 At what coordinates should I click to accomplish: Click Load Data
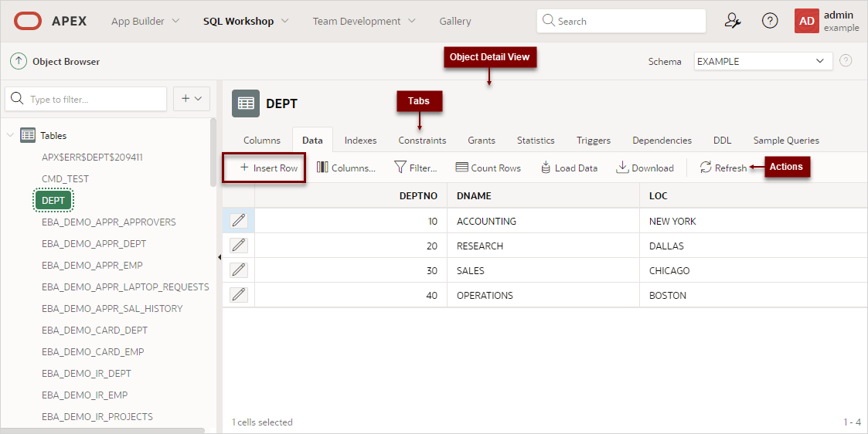pyautogui.click(x=569, y=168)
